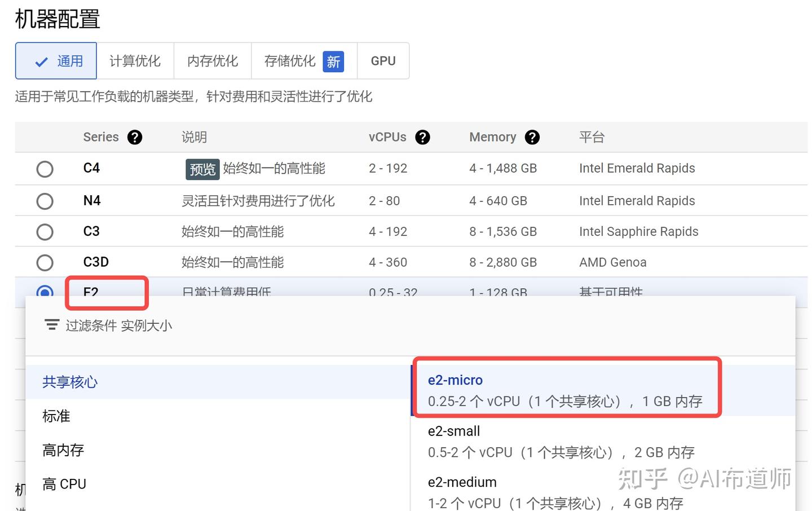This screenshot has height=511, width=812.
Task: Pick the e2-micro machine type
Action: tap(603, 390)
